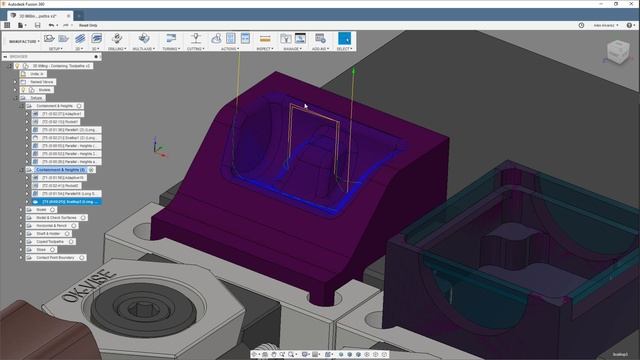The image size is (640, 360).
Task: Click the Setup Sheet icon
Action: click(x=245, y=38)
